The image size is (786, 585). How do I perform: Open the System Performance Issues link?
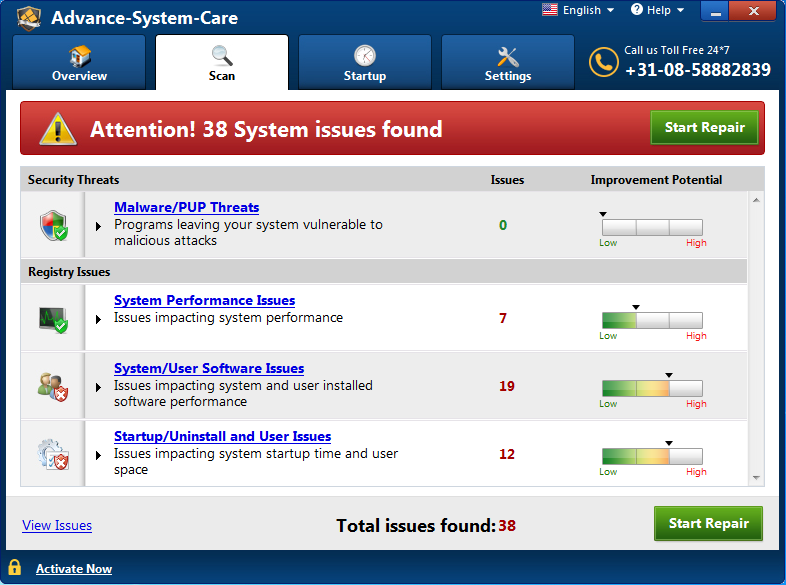pyautogui.click(x=205, y=300)
